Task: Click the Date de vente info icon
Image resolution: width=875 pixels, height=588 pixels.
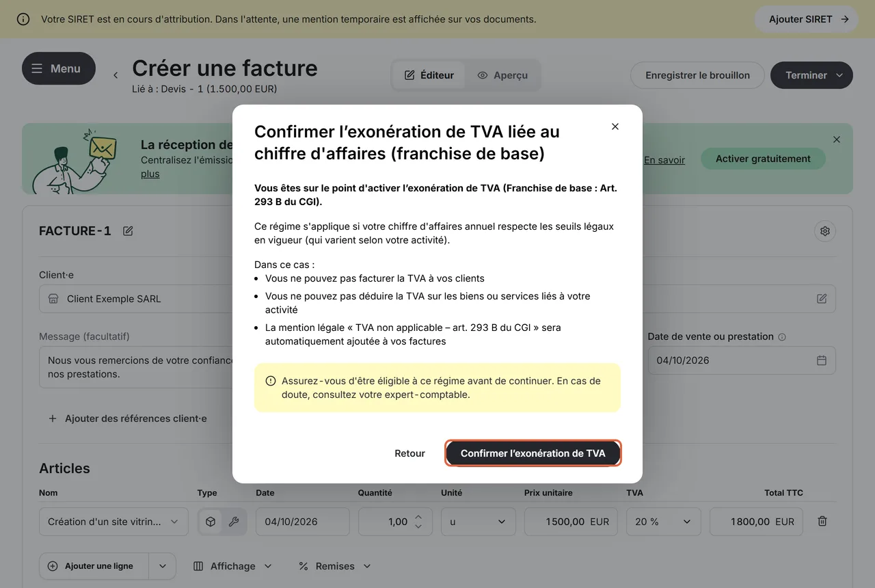Action: [782, 337]
